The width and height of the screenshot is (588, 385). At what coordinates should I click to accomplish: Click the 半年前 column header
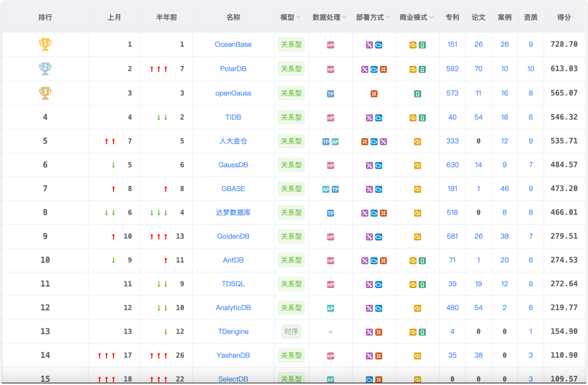coord(167,17)
